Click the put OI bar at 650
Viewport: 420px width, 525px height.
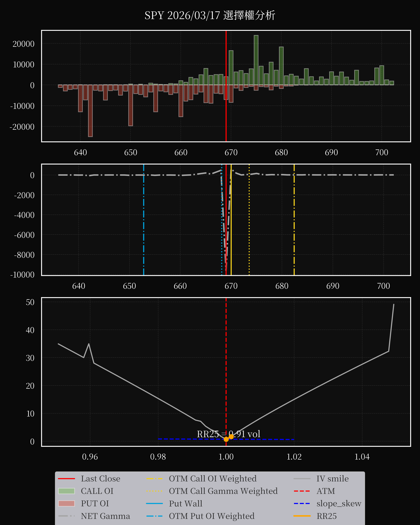[131, 105]
